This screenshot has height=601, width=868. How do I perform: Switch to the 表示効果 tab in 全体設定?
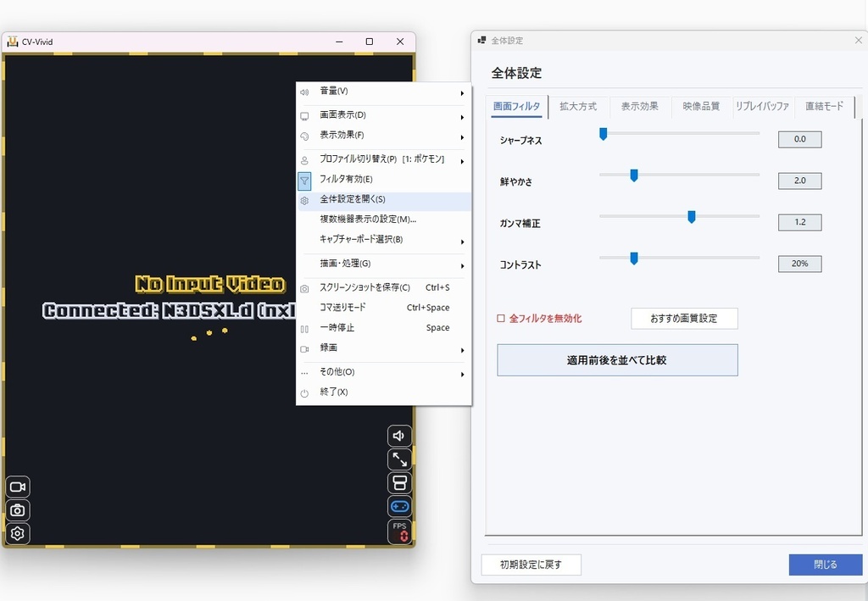pyautogui.click(x=640, y=107)
